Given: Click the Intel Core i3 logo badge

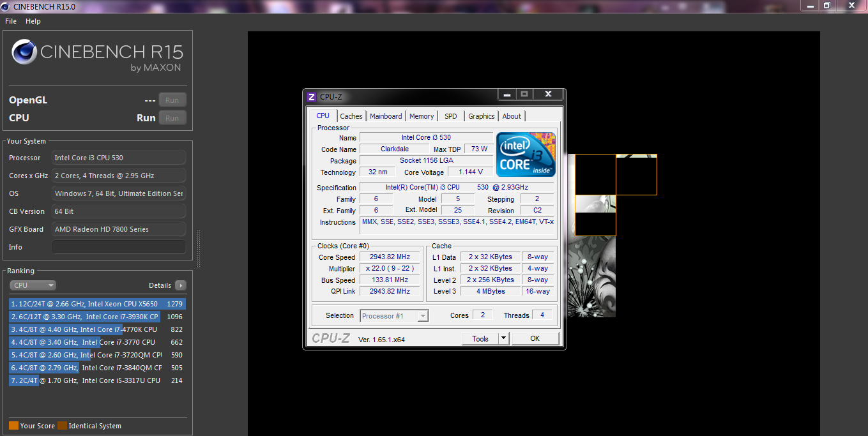Looking at the screenshot, I should tap(526, 154).
